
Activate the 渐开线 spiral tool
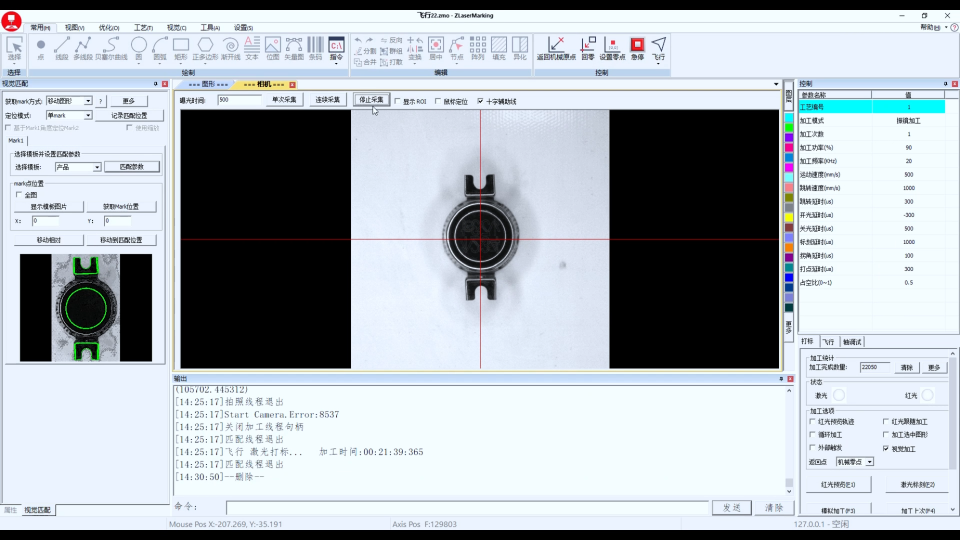(x=231, y=49)
